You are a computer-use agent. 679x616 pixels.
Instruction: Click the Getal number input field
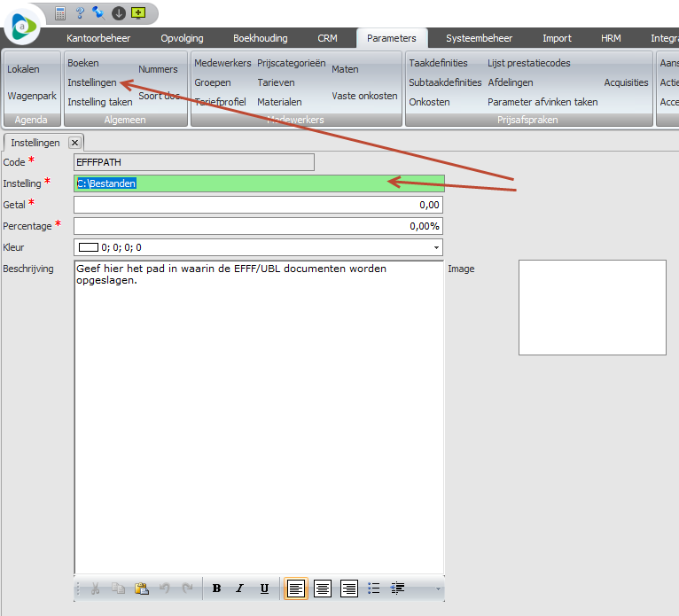point(258,205)
